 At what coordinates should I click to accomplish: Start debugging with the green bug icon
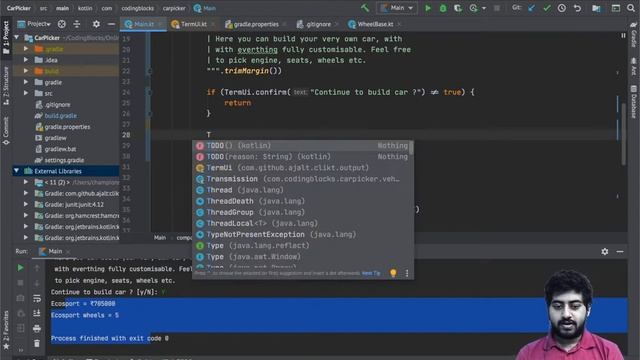click(x=443, y=8)
